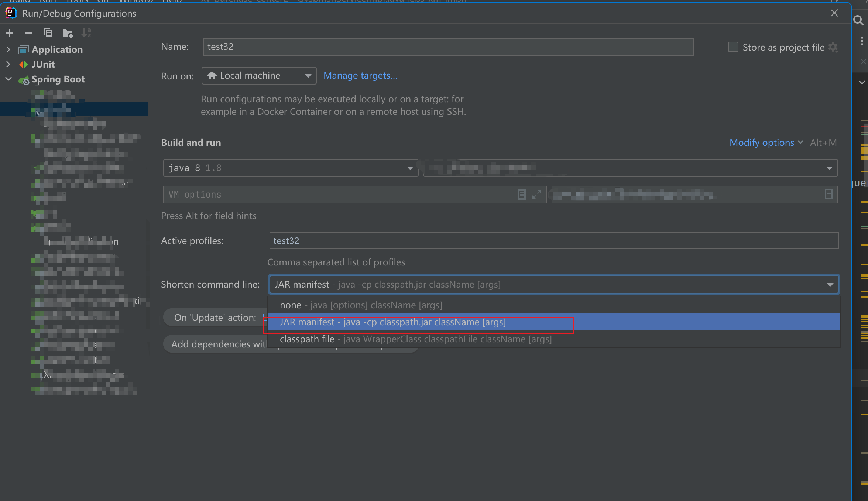Open the Run on target dropdown
Viewport: 868px width, 501px height.
pos(308,75)
